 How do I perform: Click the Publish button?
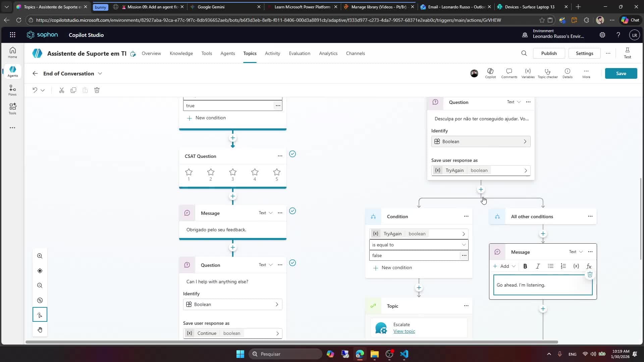549,53
